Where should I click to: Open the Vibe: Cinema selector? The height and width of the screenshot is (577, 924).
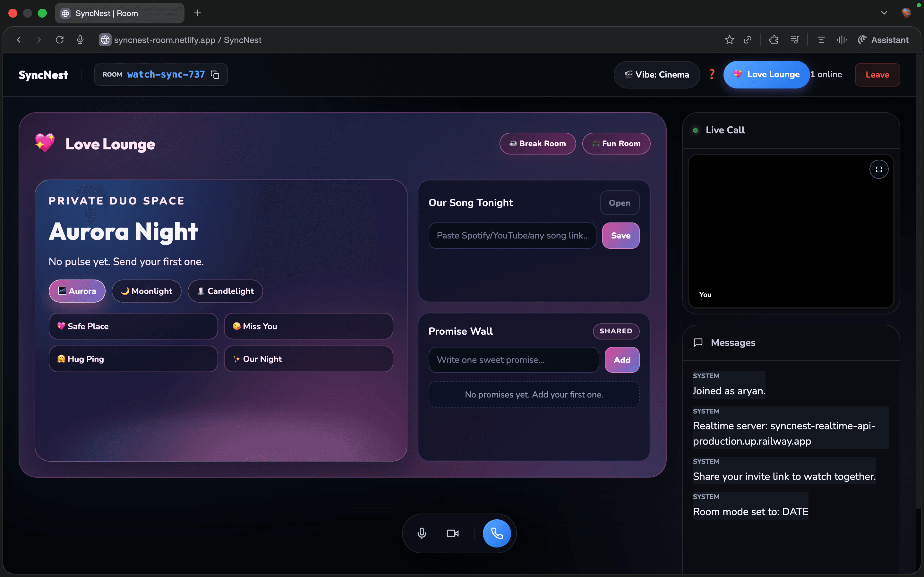(656, 74)
